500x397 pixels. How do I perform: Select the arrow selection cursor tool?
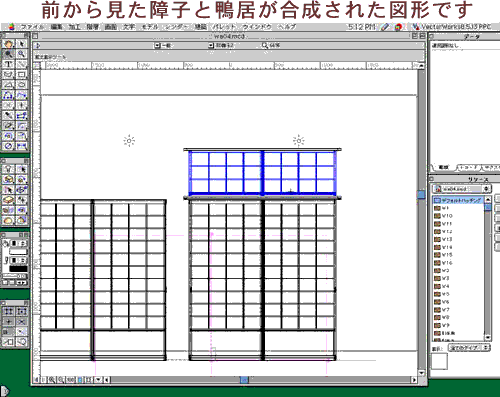[22, 44]
